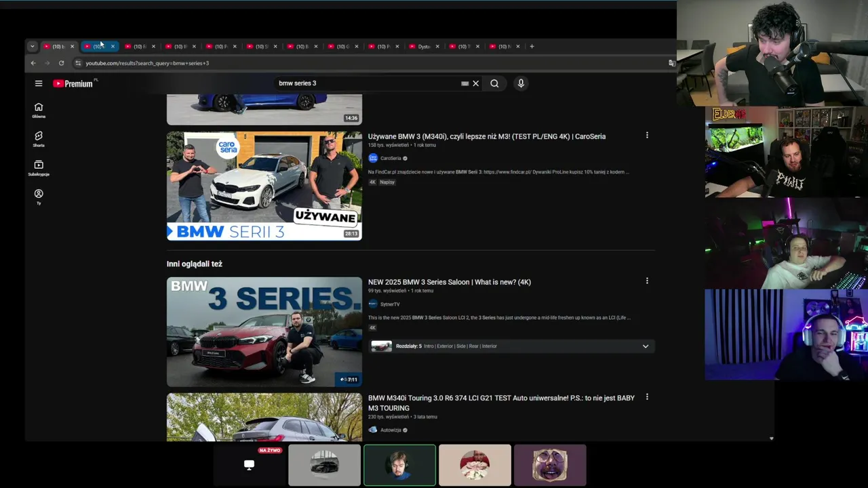Image resolution: width=868 pixels, height=488 pixels.
Task: Click the screen share icon in bottom bar
Action: click(x=249, y=465)
